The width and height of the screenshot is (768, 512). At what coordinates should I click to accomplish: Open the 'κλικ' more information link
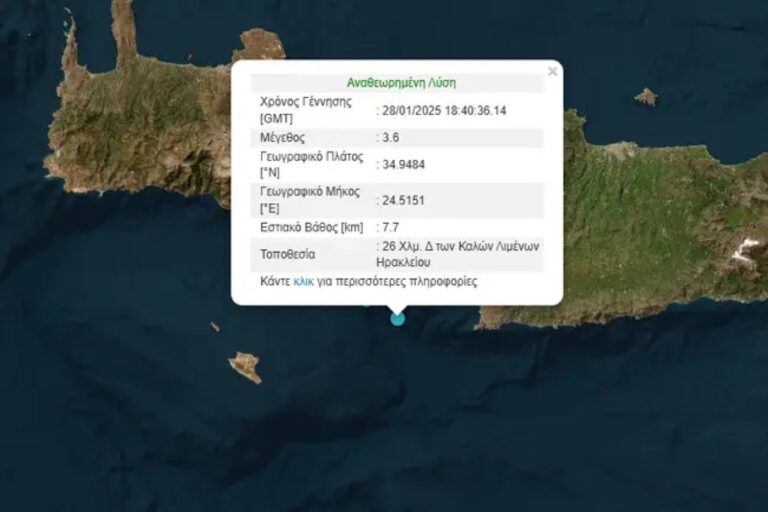304,282
